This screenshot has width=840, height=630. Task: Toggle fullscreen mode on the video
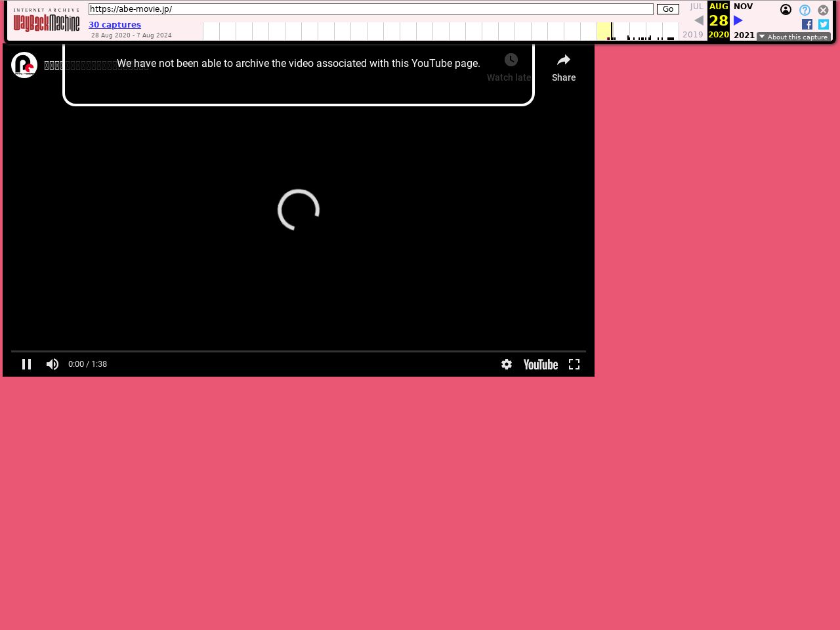pos(574,364)
